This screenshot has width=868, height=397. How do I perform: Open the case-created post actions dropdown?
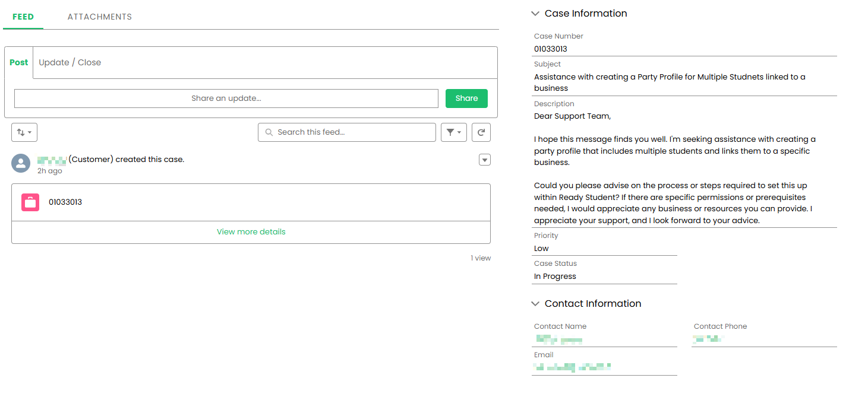click(x=485, y=160)
